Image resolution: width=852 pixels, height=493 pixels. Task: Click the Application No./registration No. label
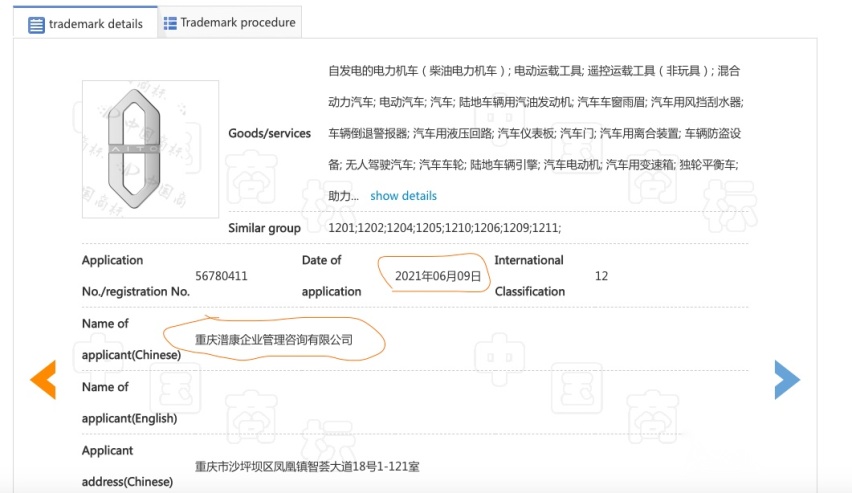[x=136, y=276]
